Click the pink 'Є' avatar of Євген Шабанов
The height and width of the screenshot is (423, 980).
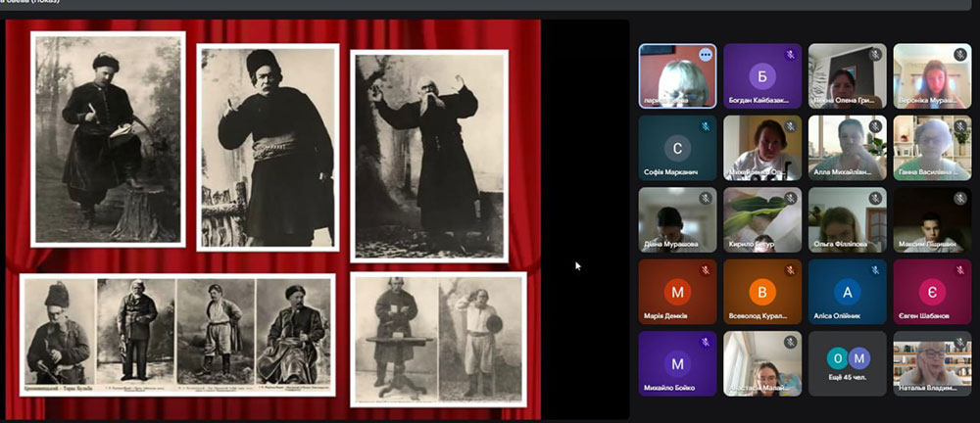point(932,292)
